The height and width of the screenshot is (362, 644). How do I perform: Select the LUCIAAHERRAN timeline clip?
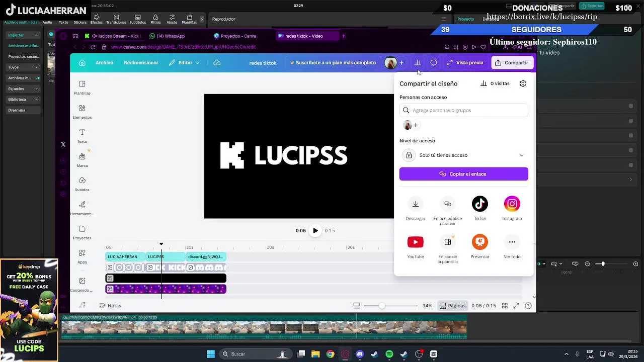(x=125, y=257)
